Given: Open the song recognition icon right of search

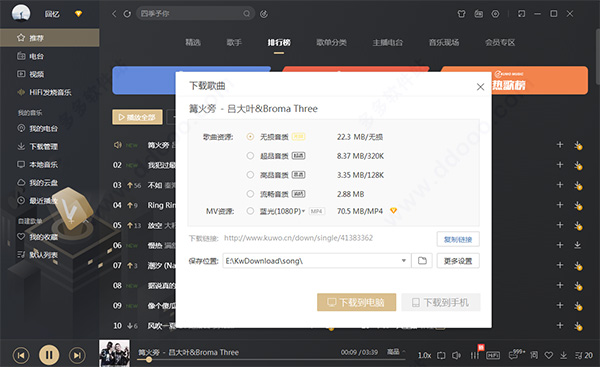Looking at the screenshot, I should tap(264, 14).
